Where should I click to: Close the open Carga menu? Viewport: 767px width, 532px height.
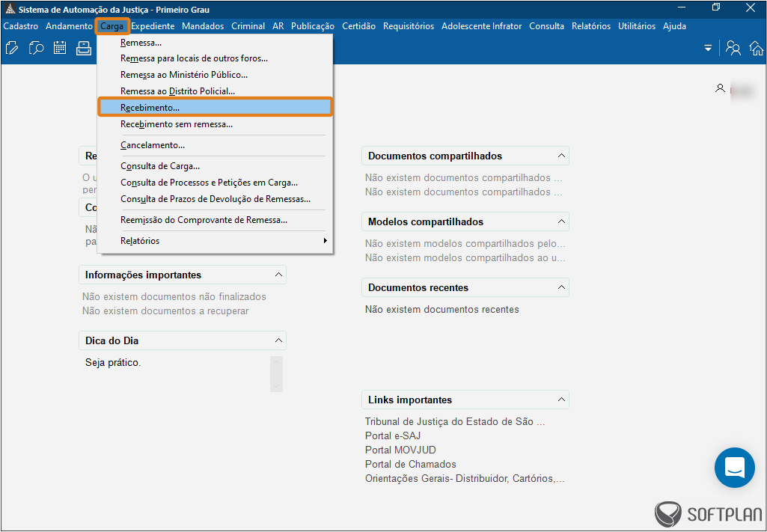[x=112, y=26]
